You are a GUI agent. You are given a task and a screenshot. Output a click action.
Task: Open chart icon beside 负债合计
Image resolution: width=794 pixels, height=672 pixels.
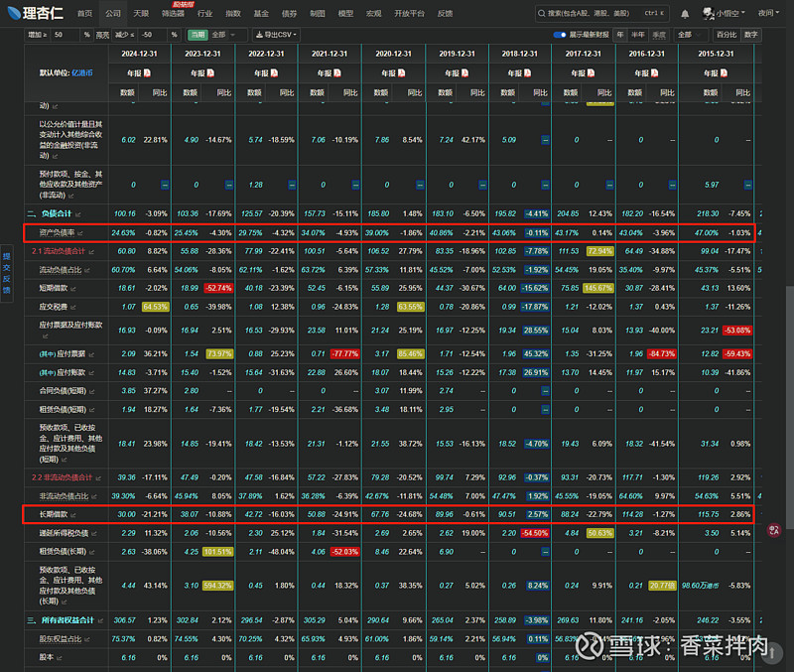click(x=78, y=214)
